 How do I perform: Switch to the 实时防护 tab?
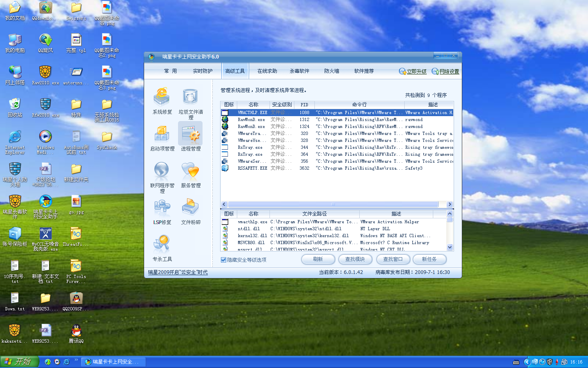pos(203,71)
